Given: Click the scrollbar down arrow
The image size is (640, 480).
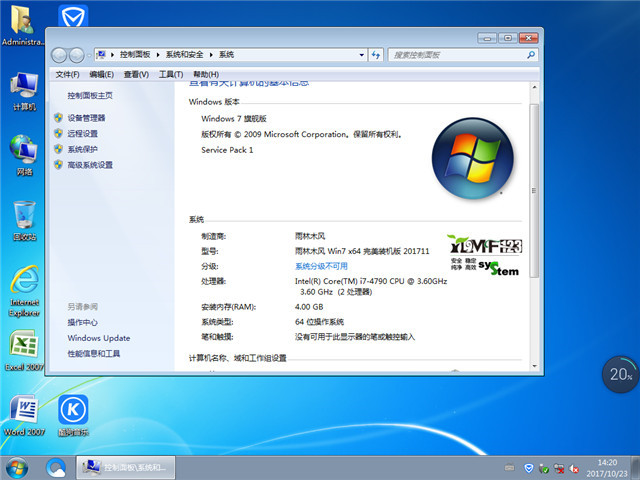Looking at the screenshot, I should tap(534, 366).
